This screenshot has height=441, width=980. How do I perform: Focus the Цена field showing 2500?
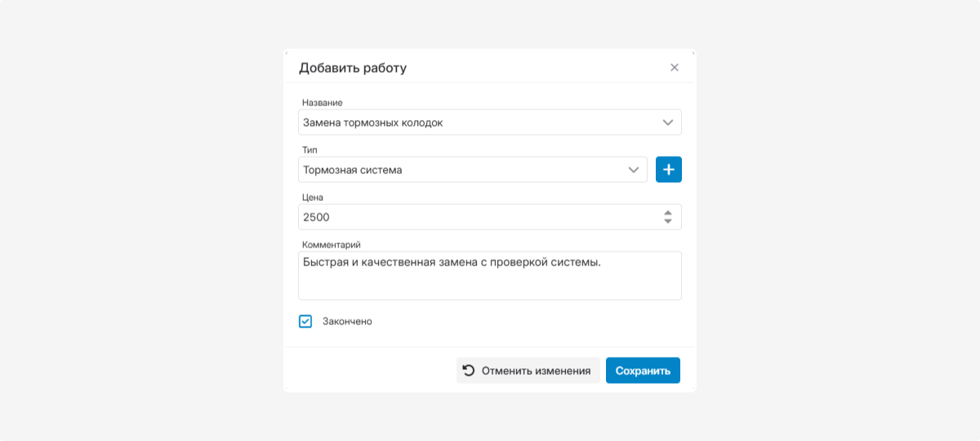click(x=474, y=217)
